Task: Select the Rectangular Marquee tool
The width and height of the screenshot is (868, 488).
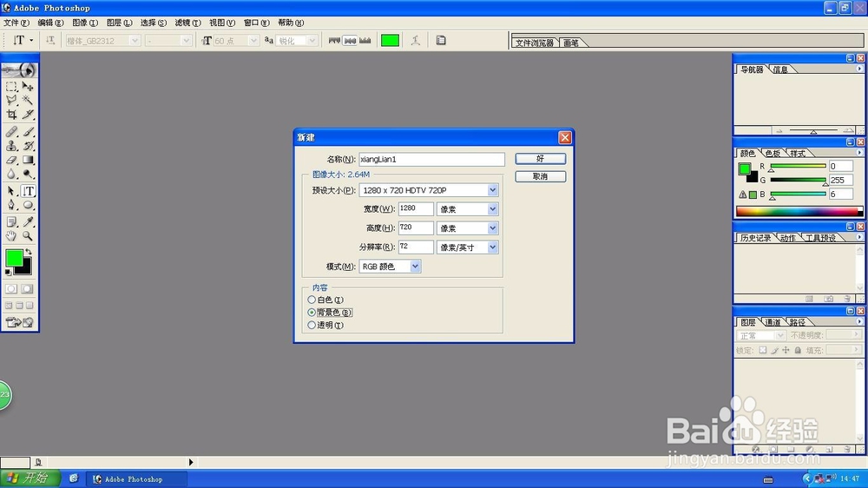Action: click(x=11, y=87)
